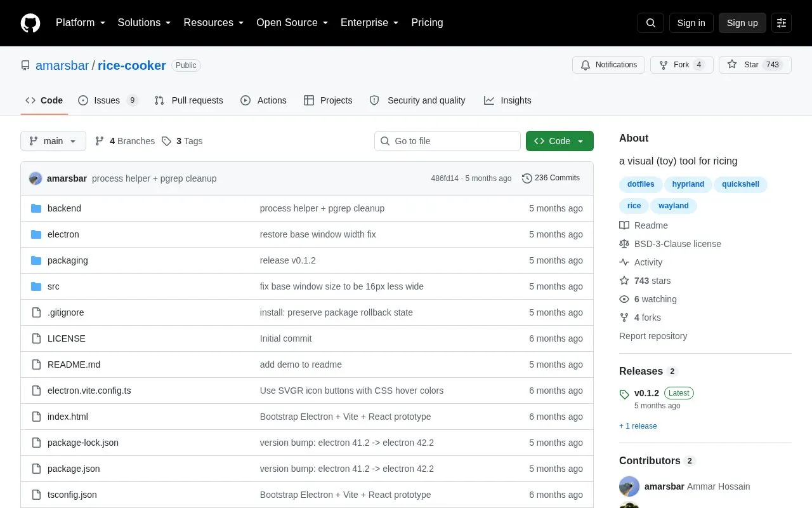Click the Sign up button
The height and width of the screenshot is (508, 812).
pyautogui.click(x=742, y=23)
